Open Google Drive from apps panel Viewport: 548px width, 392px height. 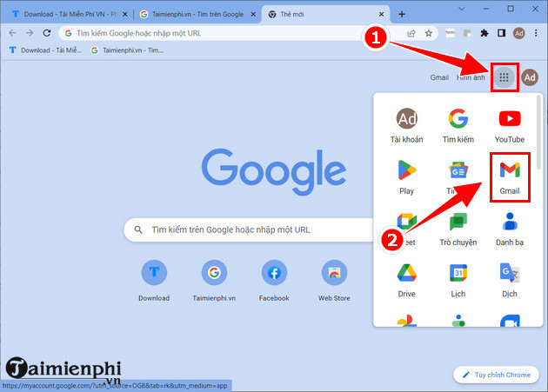point(406,281)
